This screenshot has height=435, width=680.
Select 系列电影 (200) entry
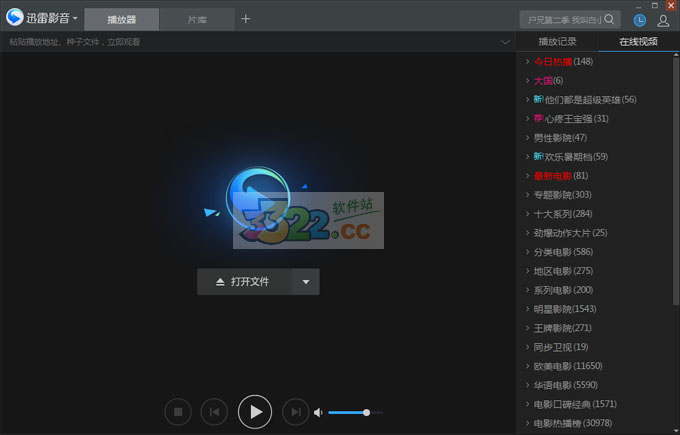pos(563,290)
